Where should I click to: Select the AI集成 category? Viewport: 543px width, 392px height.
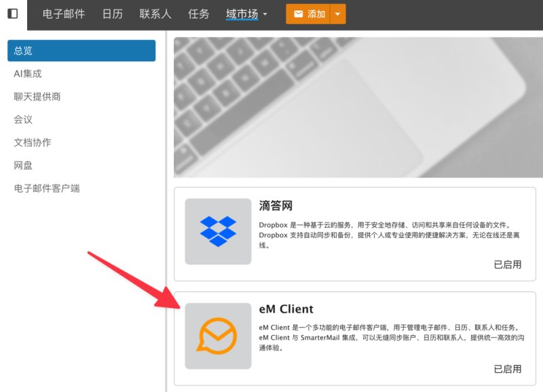(x=28, y=74)
